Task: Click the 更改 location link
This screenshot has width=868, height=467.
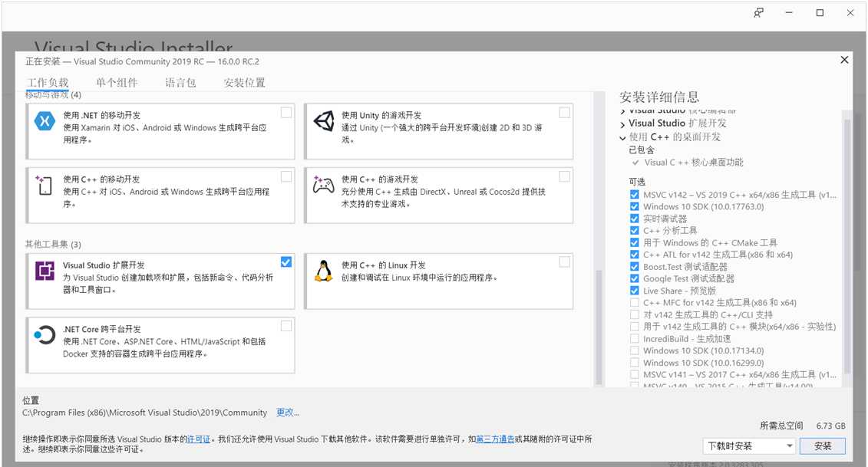Action: (287, 413)
